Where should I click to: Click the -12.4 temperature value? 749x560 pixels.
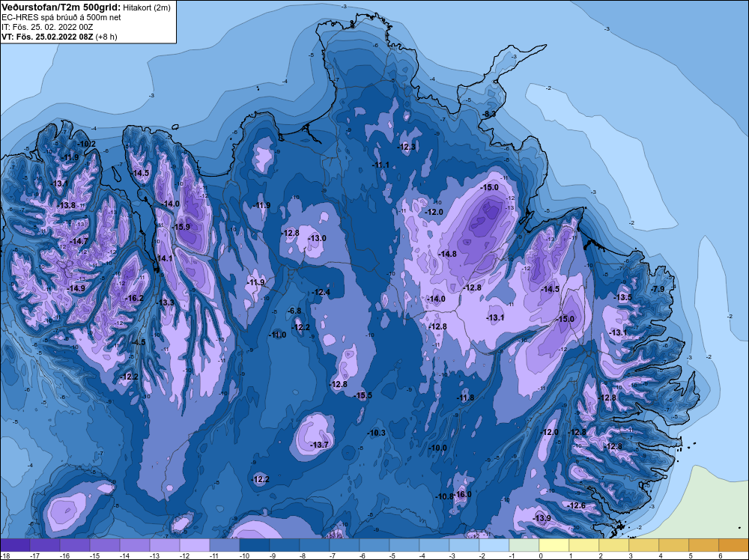(321, 292)
